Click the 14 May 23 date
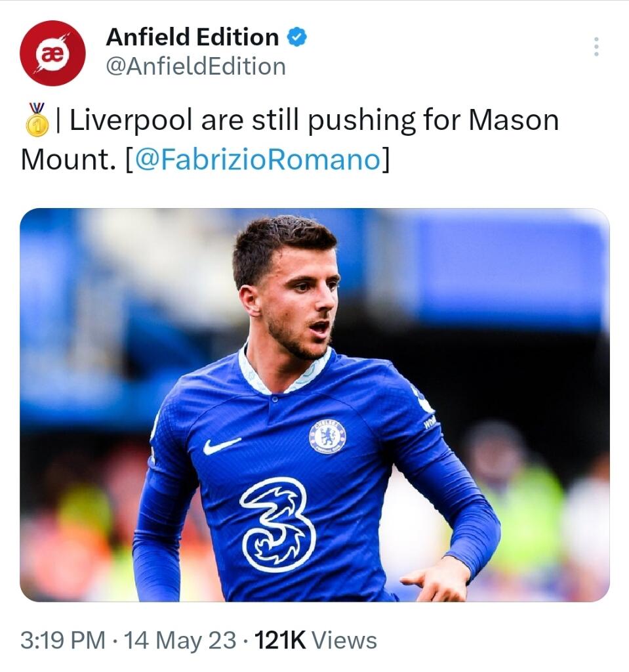The image size is (629, 672). click(x=180, y=640)
